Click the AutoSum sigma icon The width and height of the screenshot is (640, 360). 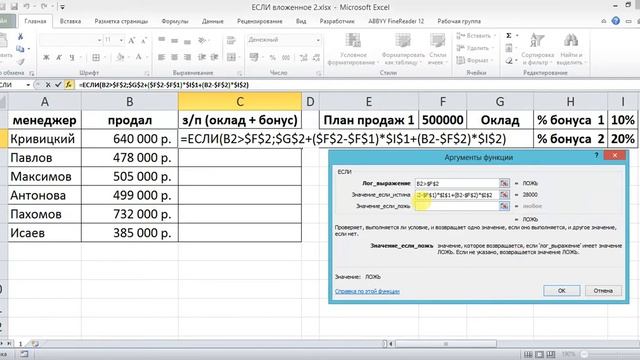[509, 36]
